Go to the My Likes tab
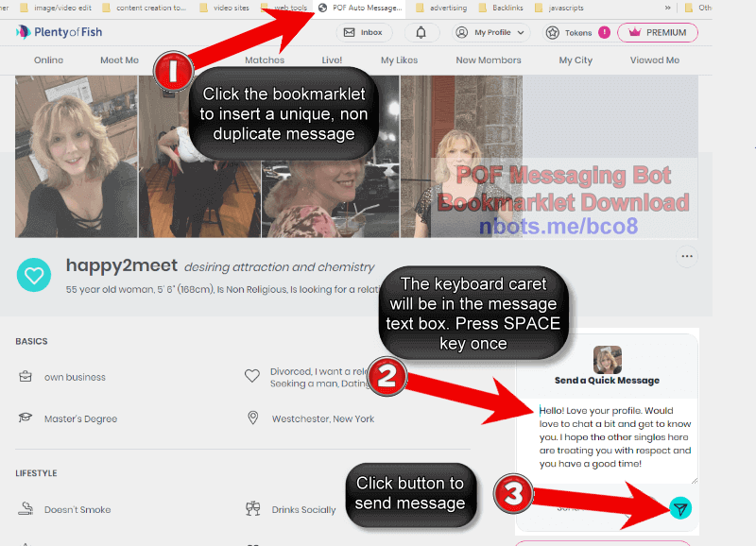Viewport: 756px width, 546px height. click(x=399, y=60)
